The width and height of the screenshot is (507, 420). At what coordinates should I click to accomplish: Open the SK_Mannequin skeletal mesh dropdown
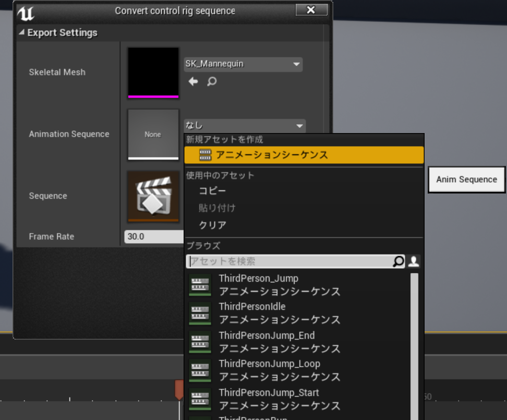coord(243,64)
